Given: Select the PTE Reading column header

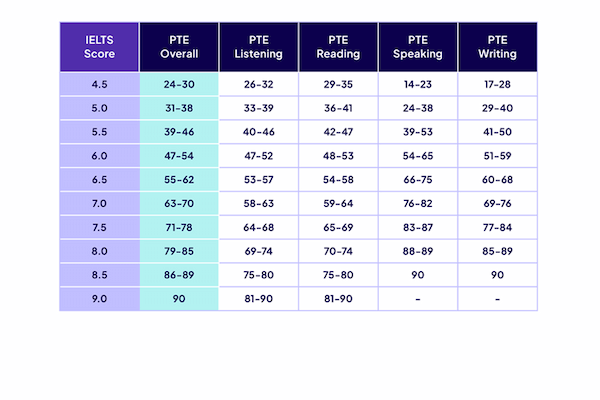Looking at the screenshot, I should coord(338,46).
